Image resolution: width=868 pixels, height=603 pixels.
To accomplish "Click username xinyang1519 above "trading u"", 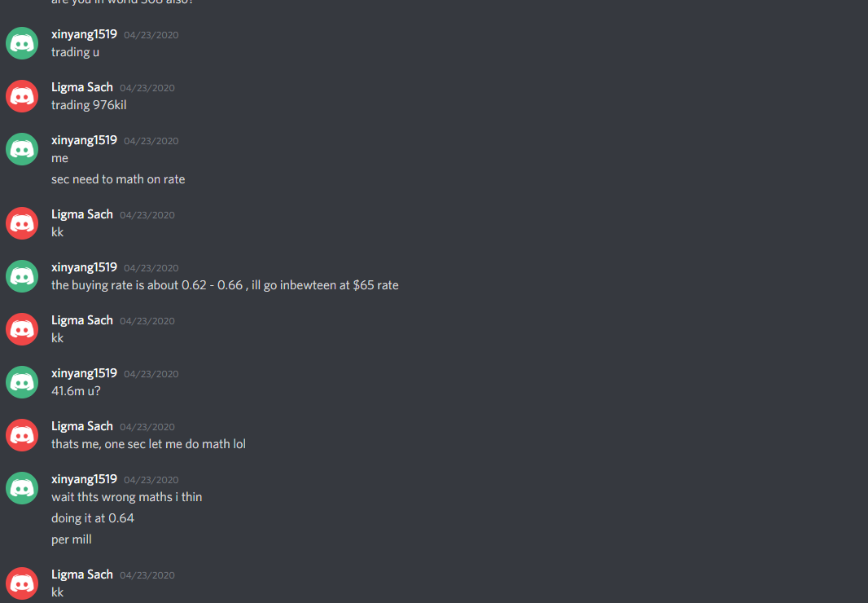I will (84, 34).
